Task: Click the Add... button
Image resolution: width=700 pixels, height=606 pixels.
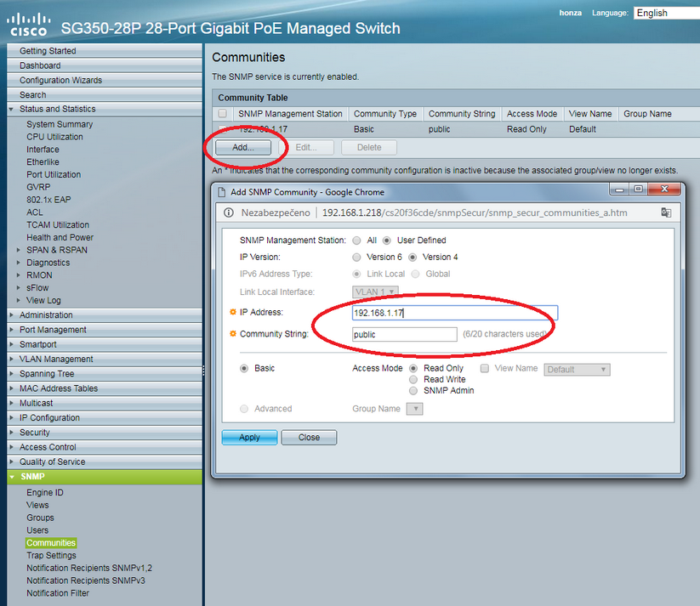Action: point(243,147)
